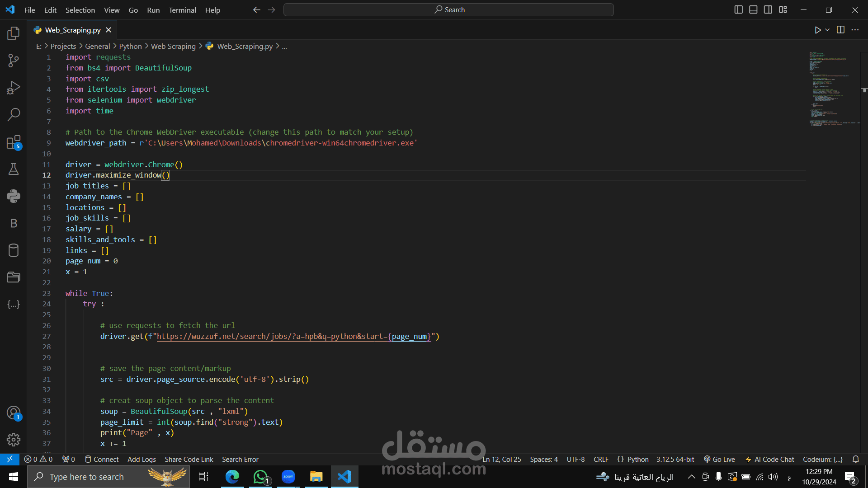Expand the breadcrumb Web Scraping folder

click(173, 46)
